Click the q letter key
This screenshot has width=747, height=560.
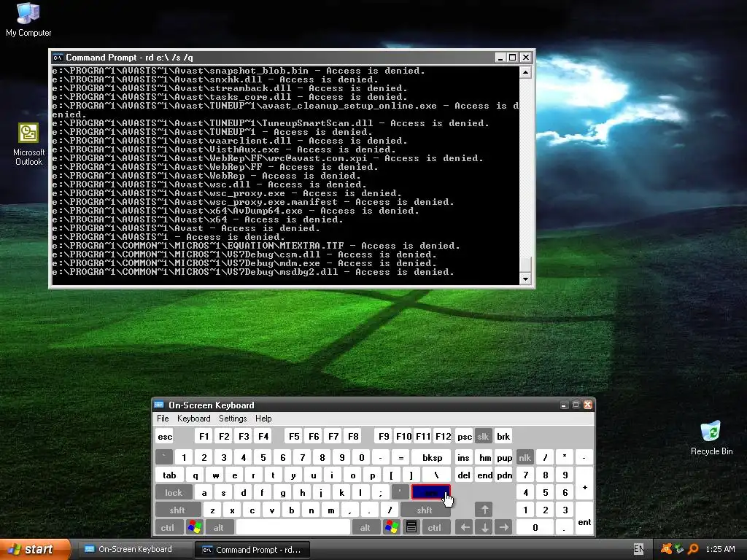(195, 475)
